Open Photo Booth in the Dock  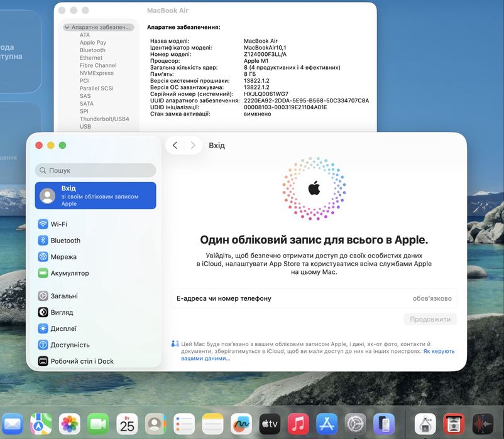coord(454,424)
